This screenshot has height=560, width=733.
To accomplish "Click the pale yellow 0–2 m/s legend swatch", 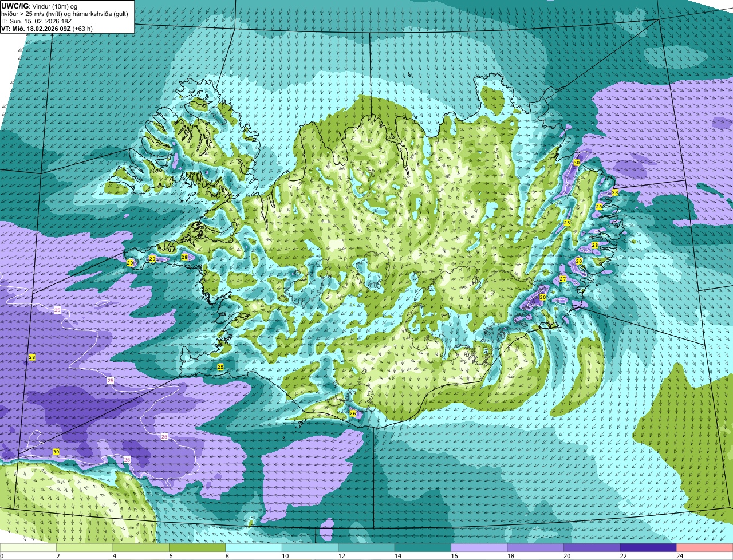I will 29,548.
